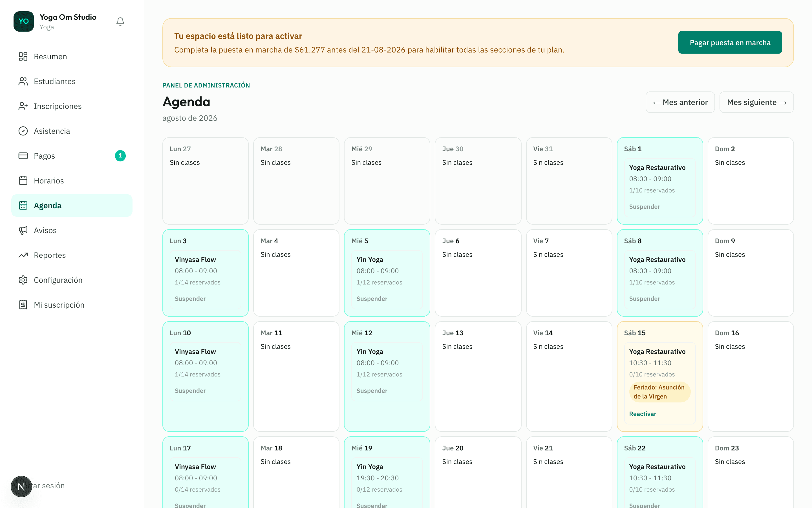The width and height of the screenshot is (812, 508).
Task: Open Vinyasa Flow class card on Lun 17
Action: point(205,483)
